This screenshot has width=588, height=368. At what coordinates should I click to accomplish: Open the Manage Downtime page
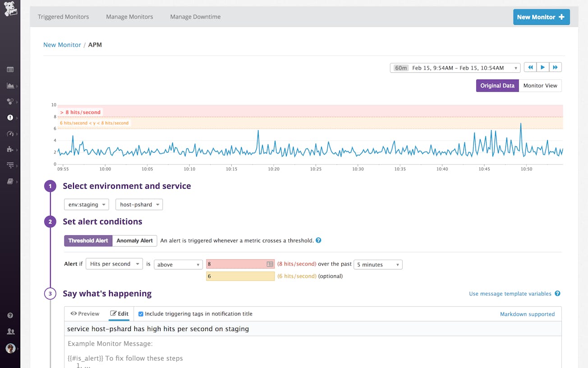click(195, 17)
